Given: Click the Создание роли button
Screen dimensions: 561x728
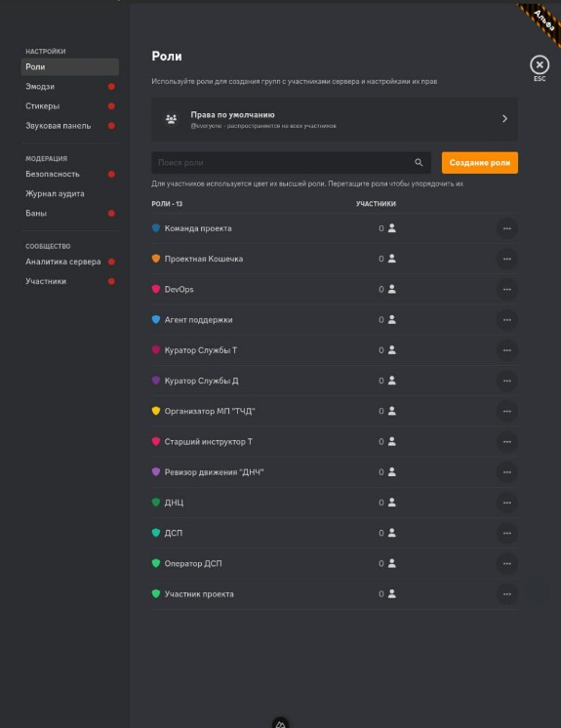Looking at the screenshot, I should (480, 163).
